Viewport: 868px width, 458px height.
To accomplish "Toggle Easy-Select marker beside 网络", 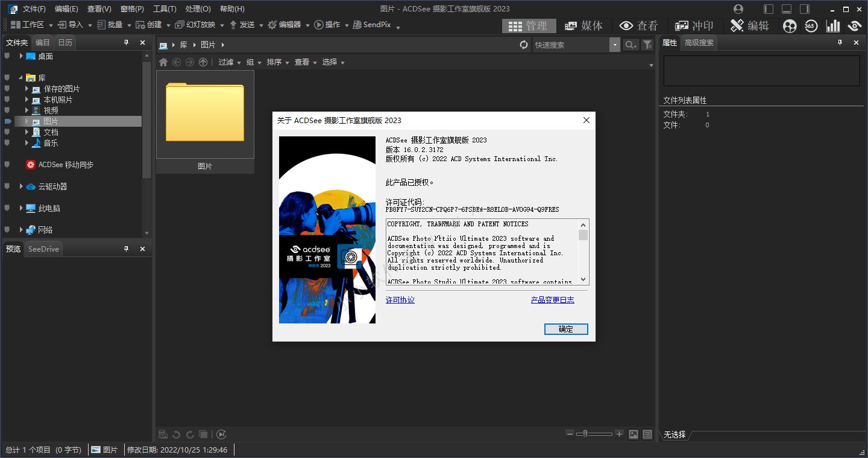I will [7, 230].
